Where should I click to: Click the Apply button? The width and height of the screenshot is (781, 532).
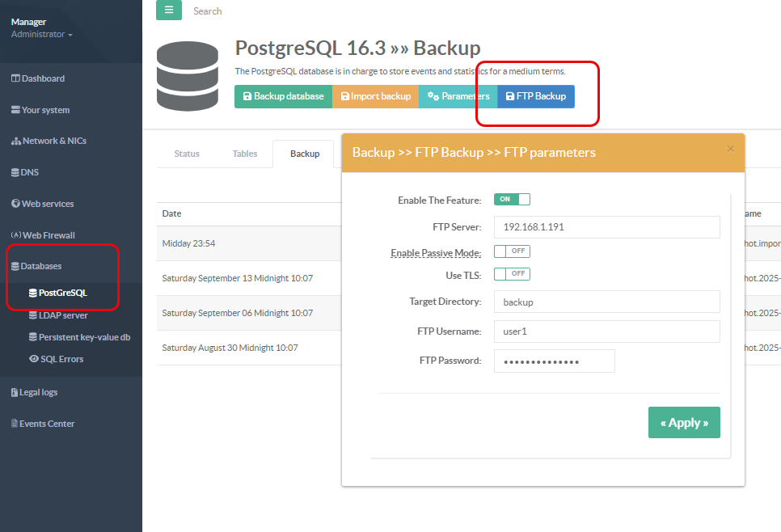[x=683, y=423]
